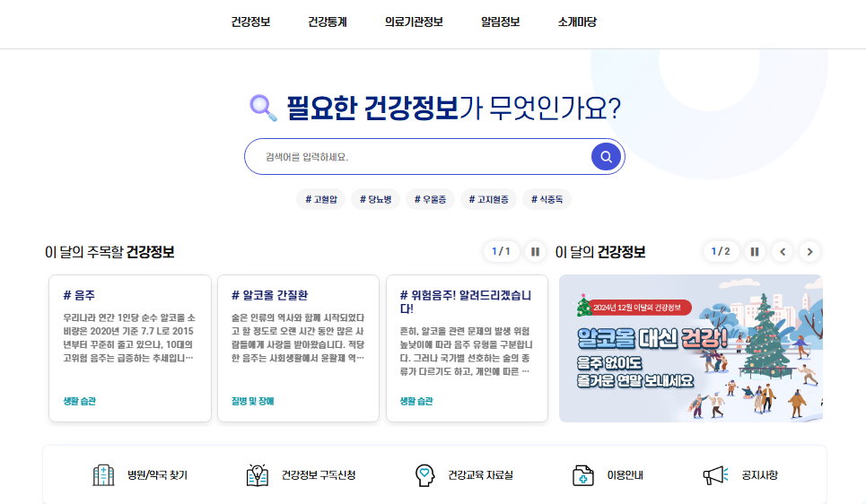Click the megaphone notice icon
The image size is (866, 504).
pyautogui.click(x=716, y=474)
